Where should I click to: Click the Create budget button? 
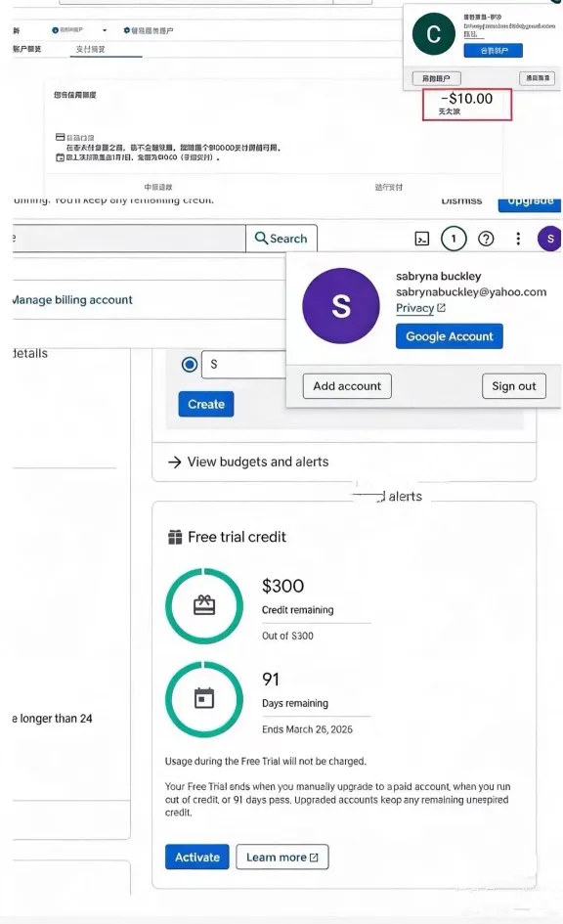[205, 404]
